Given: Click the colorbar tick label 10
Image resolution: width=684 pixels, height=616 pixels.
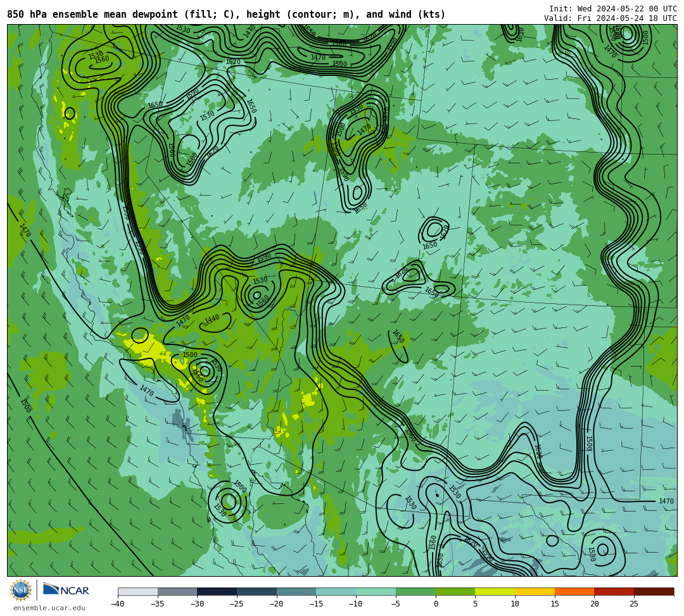Looking at the screenshot, I should point(515,604).
